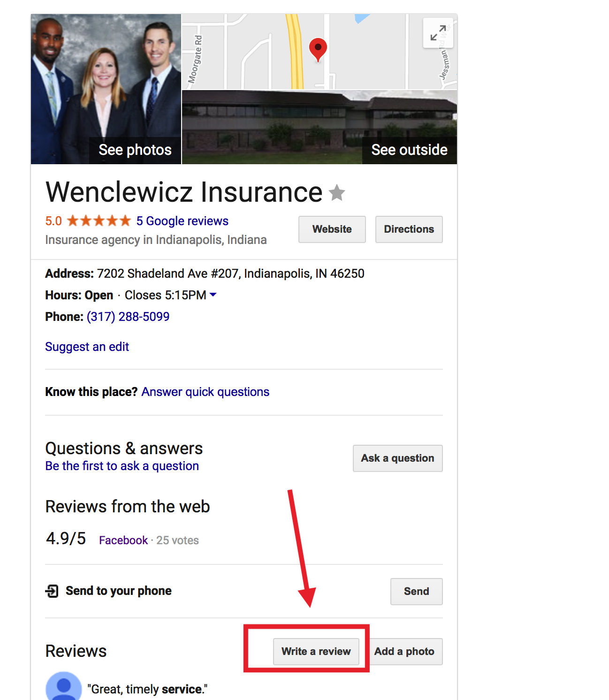Click Suggest an edit link
Screen dimensions: 609x700
pos(87,347)
